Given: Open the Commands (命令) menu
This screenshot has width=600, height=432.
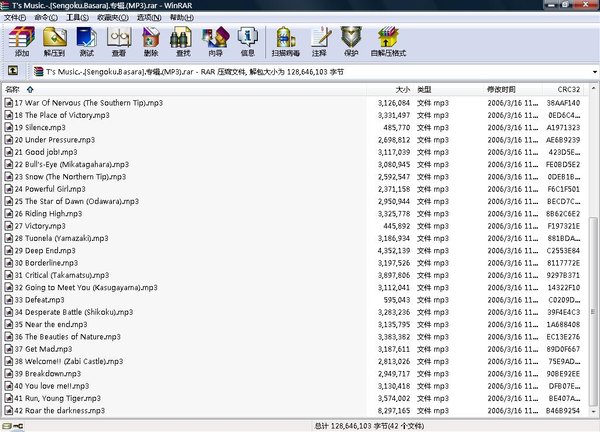Looking at the screenshot, I should (46, 17).
